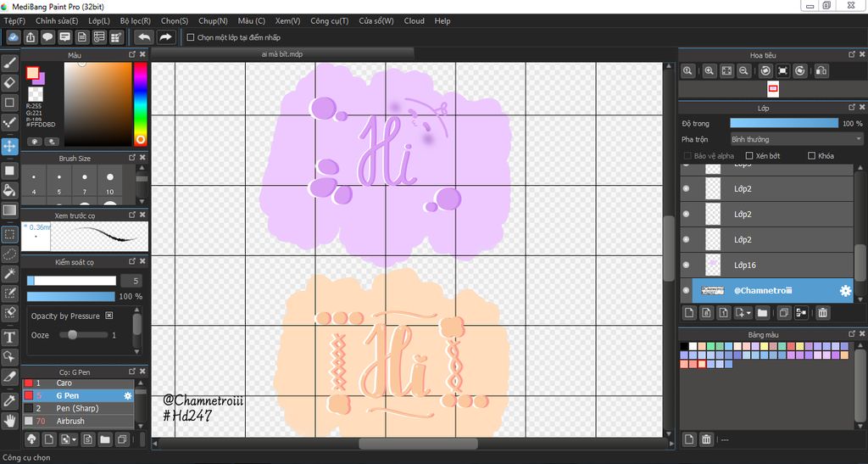Select the transparent color swatch
Viewport: 868px width, 464px height.
click(36, 93)
